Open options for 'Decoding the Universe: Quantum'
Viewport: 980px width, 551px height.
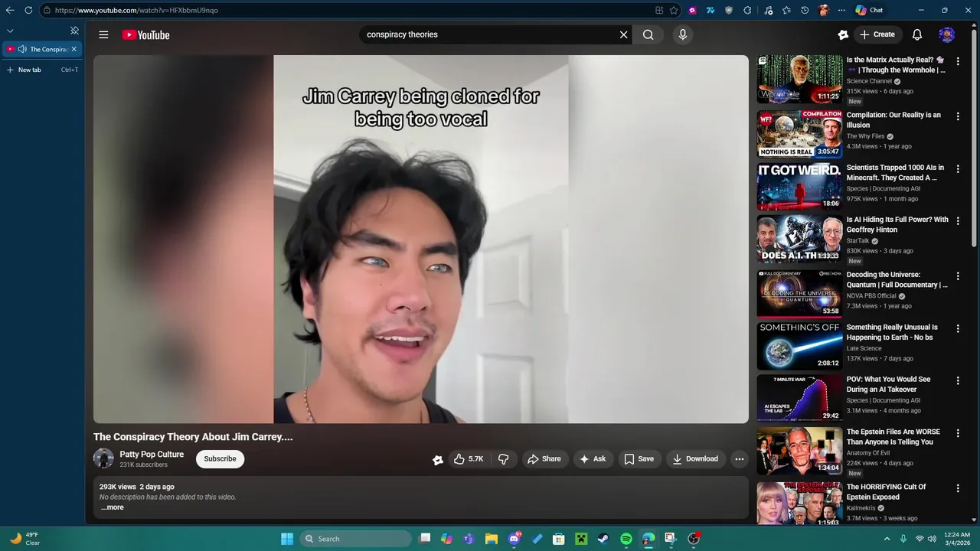(958, 275)
